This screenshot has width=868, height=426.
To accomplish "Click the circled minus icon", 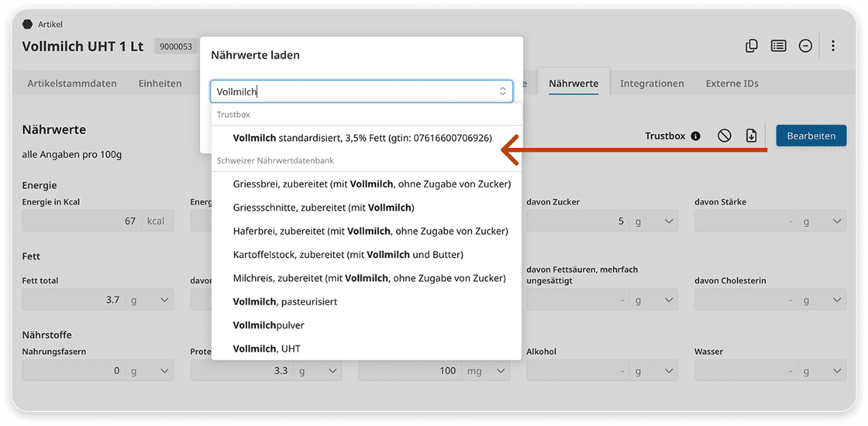I will 805,46.
